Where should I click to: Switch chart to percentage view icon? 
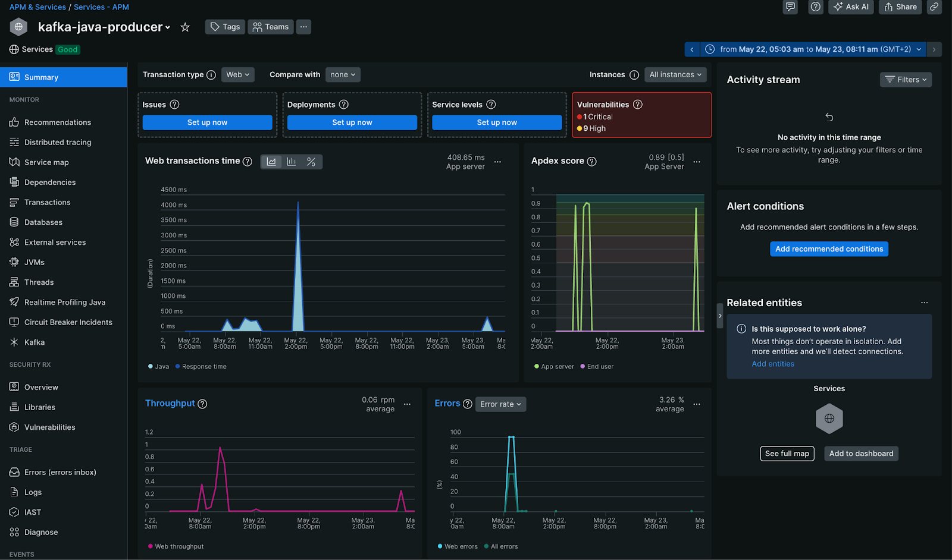(311, 162)
